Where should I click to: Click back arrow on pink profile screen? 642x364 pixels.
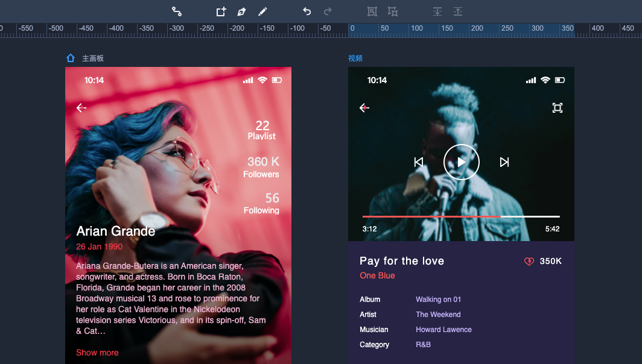(81, 107)
